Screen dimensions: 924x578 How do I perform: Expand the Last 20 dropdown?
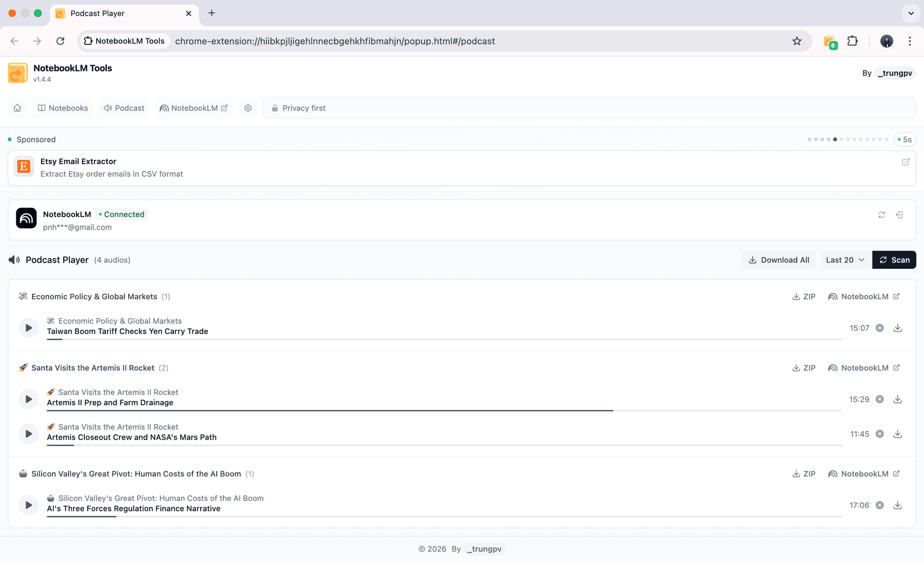coord(845,260)
